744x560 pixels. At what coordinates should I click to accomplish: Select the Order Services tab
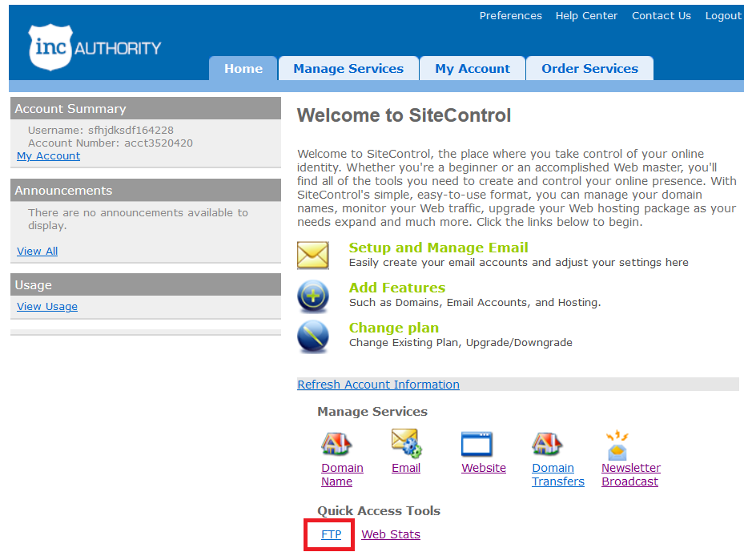(x=589, y=68)
